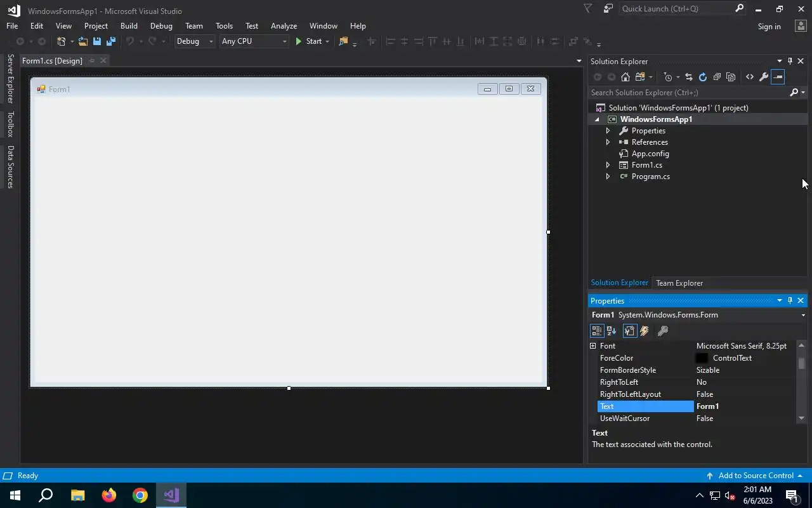Viewport: 812px width, 508px height.
Task: Close the Form1.cs [Design] tab
Action: click(103, 60)
